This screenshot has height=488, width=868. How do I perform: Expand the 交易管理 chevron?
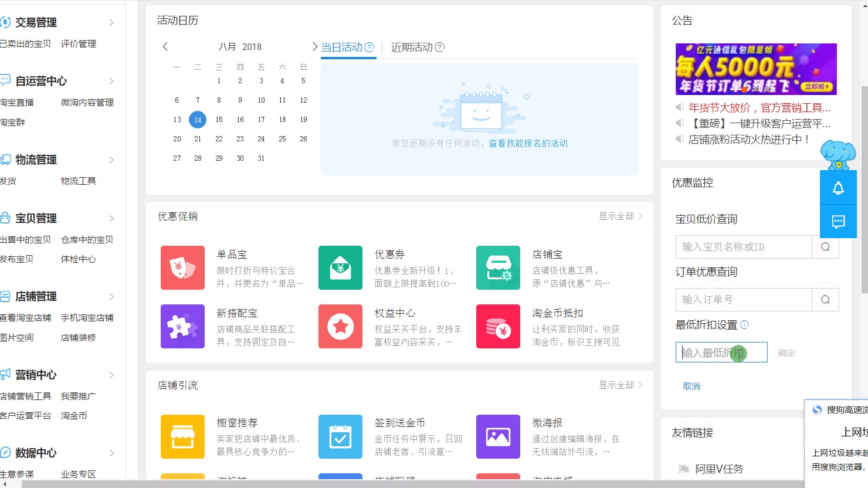[111, 22]
